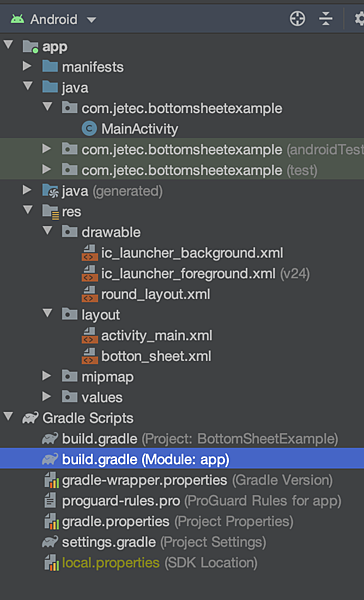Click the Collapse All icon in header
The width and height of the screenshot is (364, 600).
click(325, 19)
